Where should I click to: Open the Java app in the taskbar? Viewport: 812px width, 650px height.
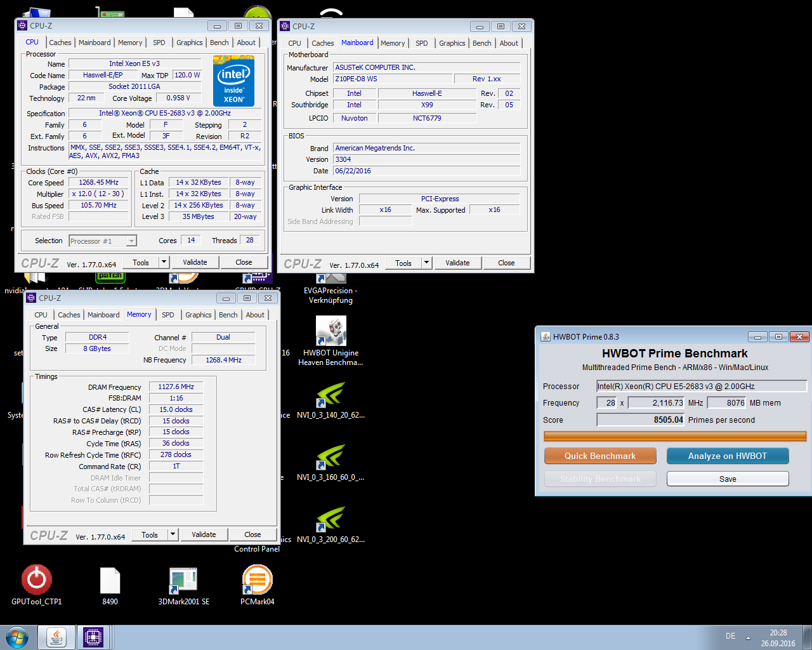tap(56, 637)
